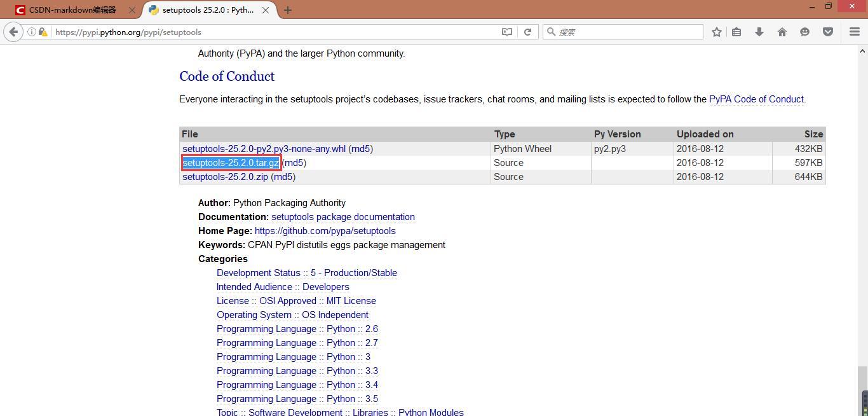
Task: Open OSI Approved link
Action: coord(288,301)
